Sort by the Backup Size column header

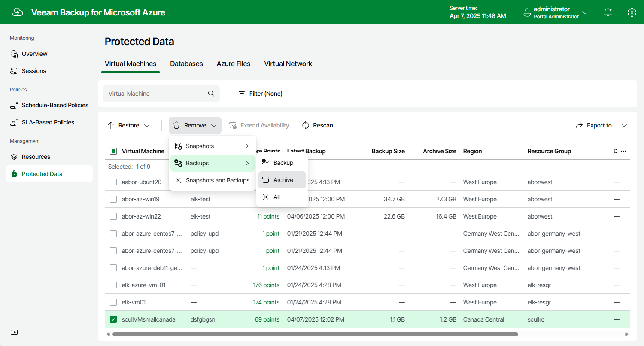pyautogui.click(x=388, y=151)
